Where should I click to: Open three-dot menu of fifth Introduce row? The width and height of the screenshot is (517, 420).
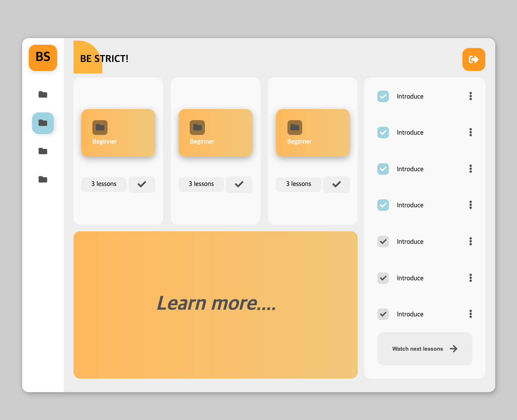(471, 241)
